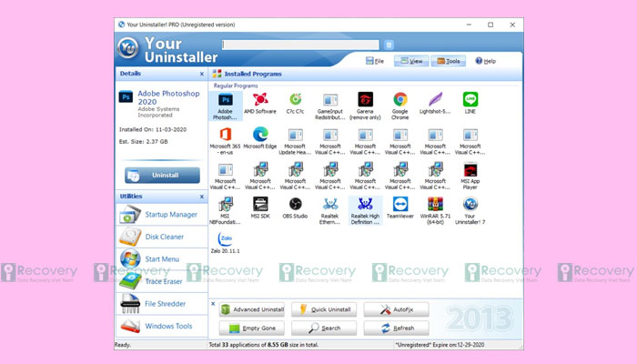
Task: Select the Microsoft 365 en-us icon
Action: click(x=226, y=141)
